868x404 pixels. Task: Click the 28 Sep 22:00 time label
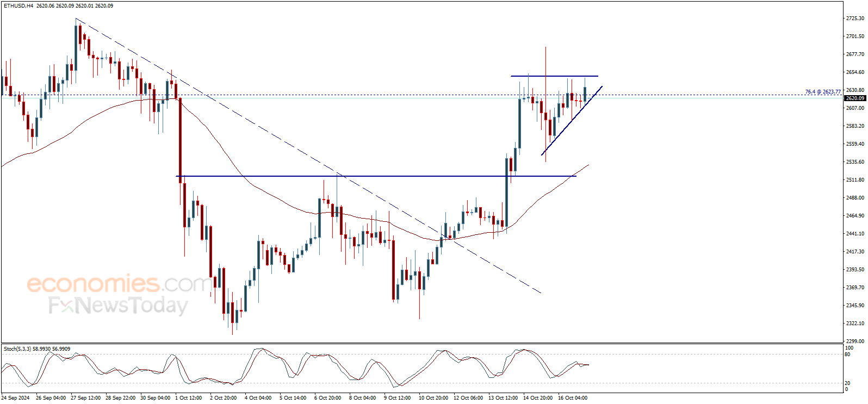point(120,398)
